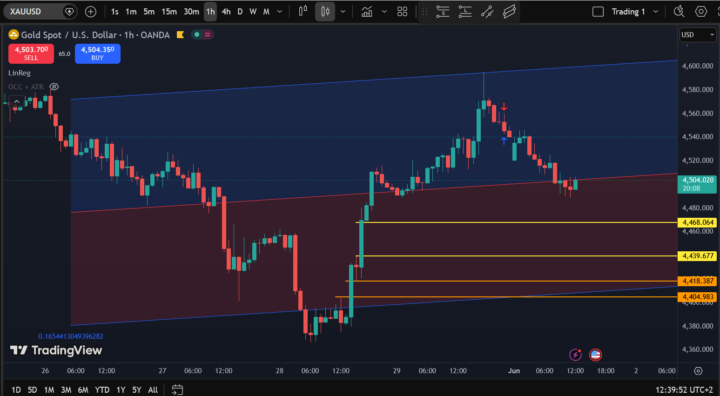
Task: Click the red down arrow signal marker
Action: tap(504, 107)
